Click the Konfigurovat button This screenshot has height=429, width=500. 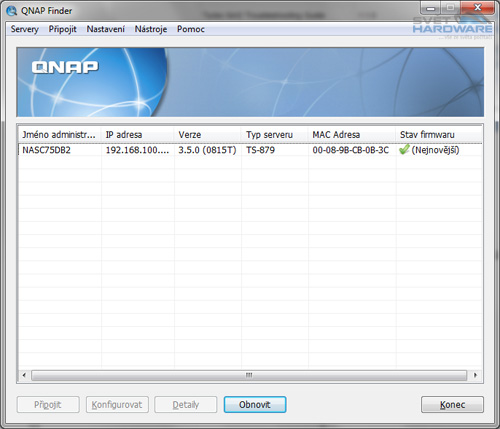[117, 405]
